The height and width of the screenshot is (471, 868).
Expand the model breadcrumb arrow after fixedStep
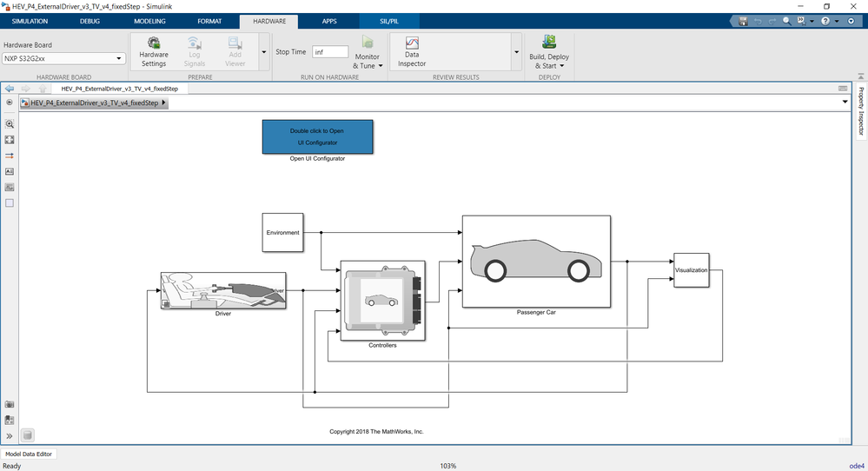tap(163, 103)
